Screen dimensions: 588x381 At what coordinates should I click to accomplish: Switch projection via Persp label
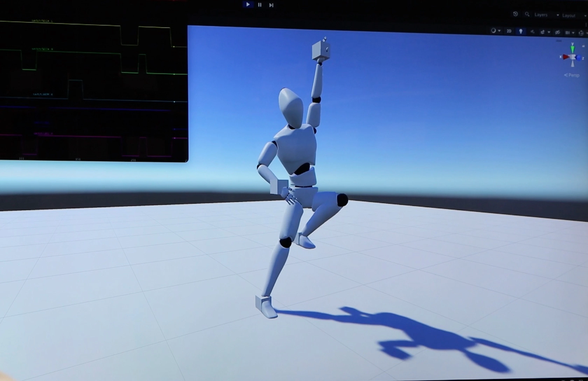tap(572, 75)
